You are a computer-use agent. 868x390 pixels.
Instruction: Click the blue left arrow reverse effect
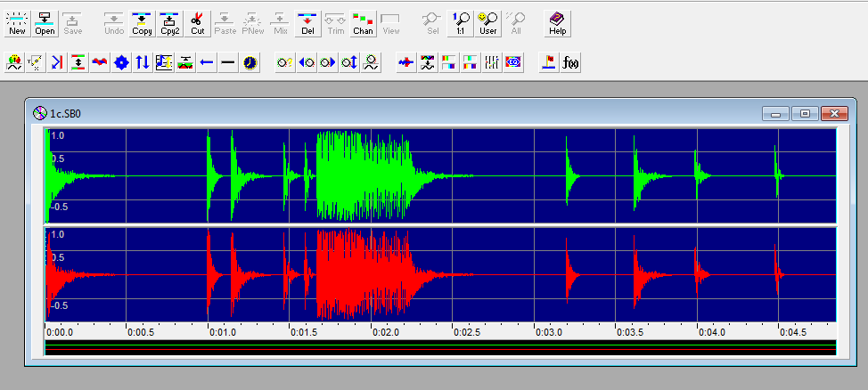point(207,62)
